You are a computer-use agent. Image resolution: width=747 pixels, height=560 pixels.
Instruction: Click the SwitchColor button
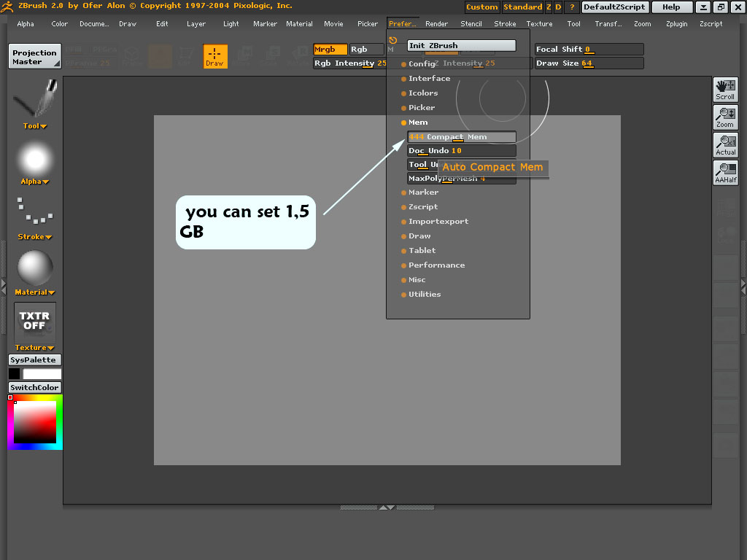(35, 388)
